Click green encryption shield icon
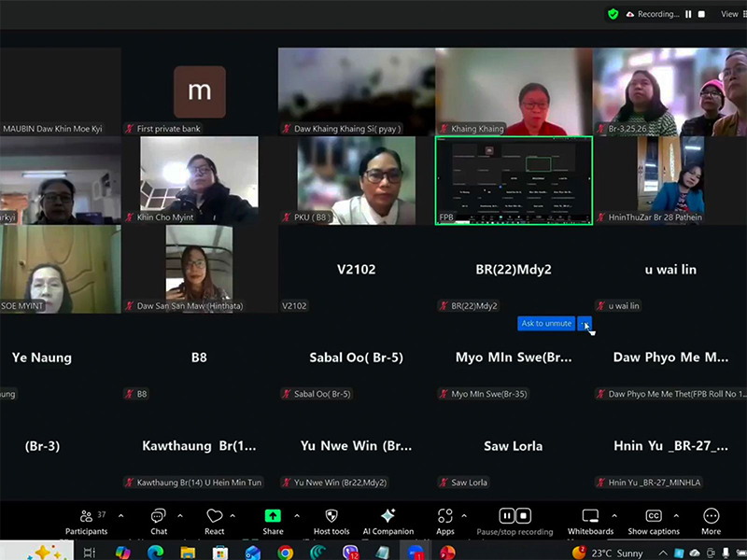Screen dimensions: 747x560 (613, 14)
